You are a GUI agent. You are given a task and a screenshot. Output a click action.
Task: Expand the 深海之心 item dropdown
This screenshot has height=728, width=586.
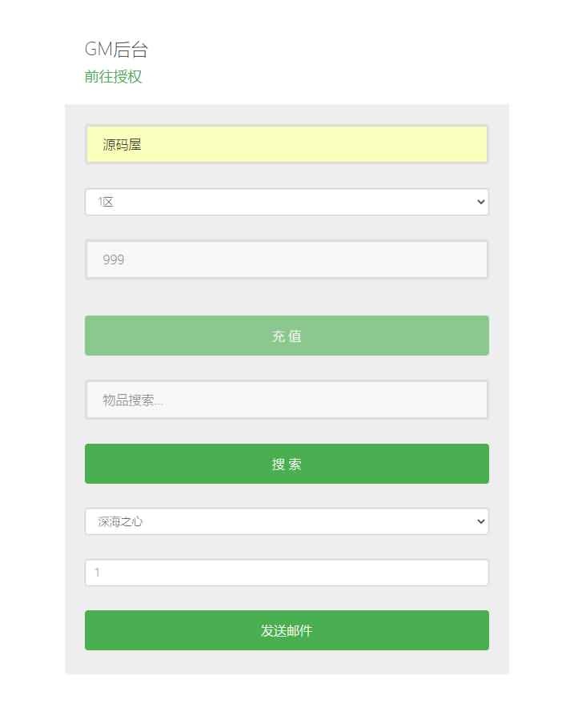287,521
